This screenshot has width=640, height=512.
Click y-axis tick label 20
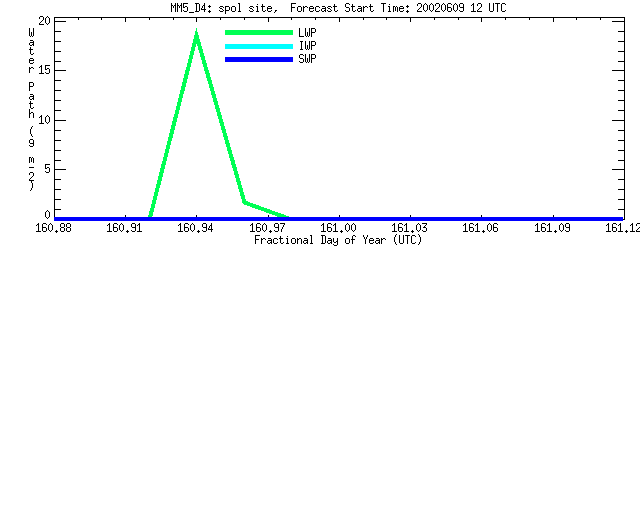[44, 21]
